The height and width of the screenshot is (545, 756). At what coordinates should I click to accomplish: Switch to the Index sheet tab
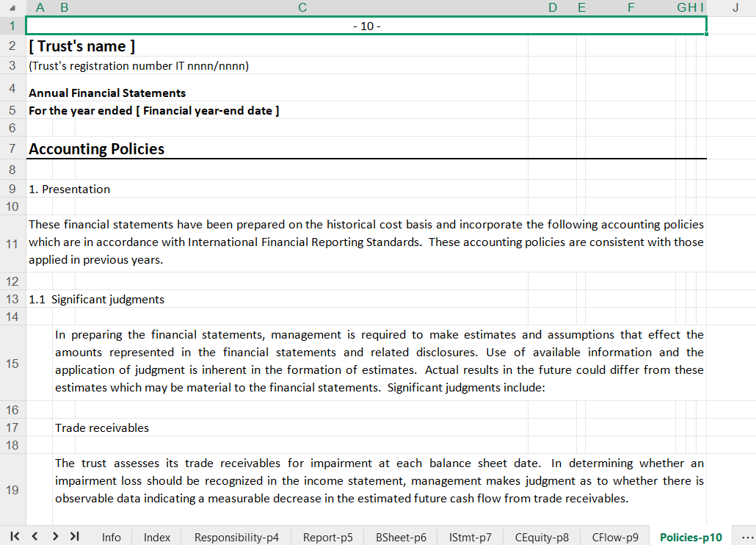click(157, 537)
